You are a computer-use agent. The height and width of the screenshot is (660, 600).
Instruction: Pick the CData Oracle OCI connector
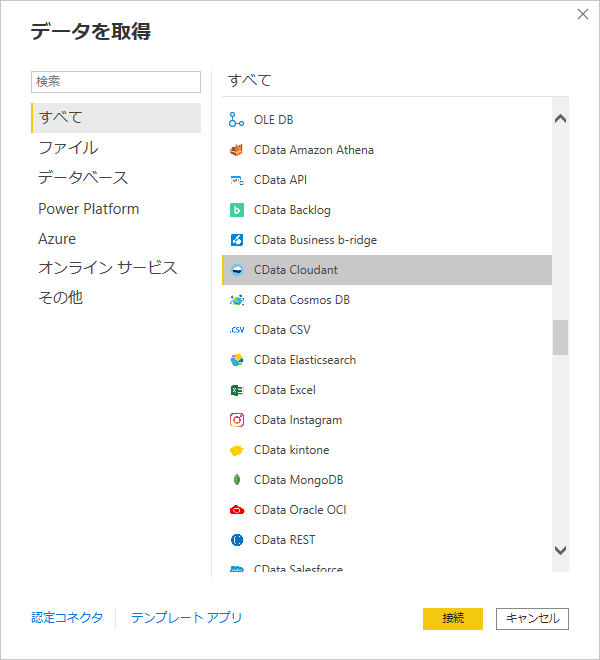pos(387,510)
